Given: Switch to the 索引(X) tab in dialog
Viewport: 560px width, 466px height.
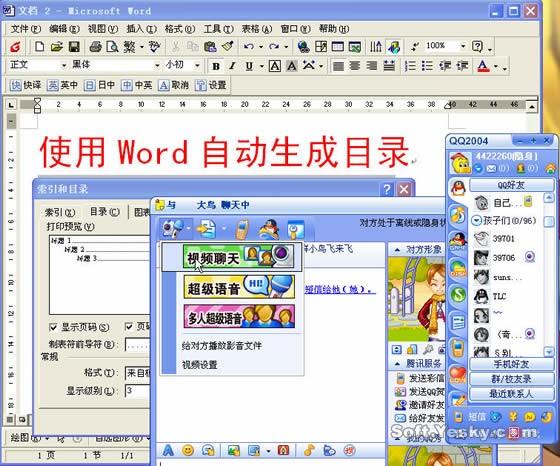Looking at the screenshot, I should point(60,212).
